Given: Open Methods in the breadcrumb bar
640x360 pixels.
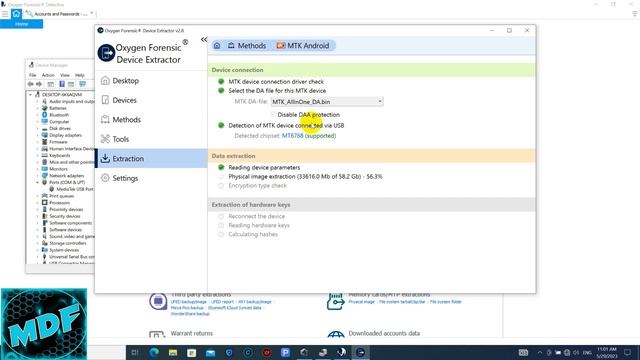Looking at the screenshot, I should pos(247,46).
